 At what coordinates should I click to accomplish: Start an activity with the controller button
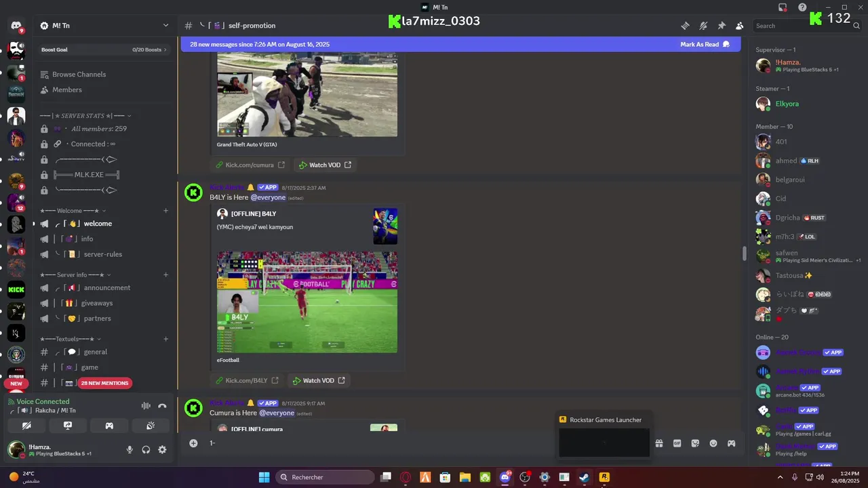[x=109, y=426]
